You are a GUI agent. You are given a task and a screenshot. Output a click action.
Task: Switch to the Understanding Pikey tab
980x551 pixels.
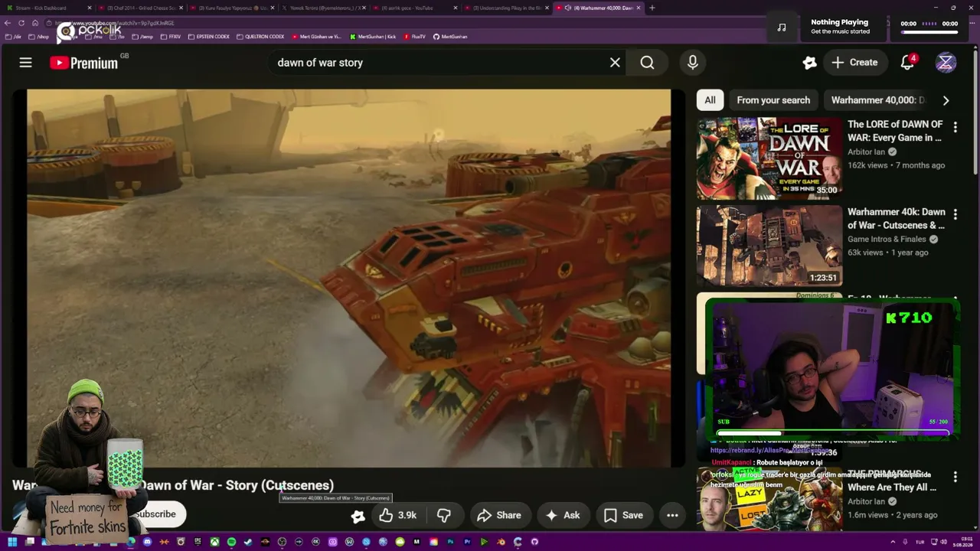[x=507, y=8]
